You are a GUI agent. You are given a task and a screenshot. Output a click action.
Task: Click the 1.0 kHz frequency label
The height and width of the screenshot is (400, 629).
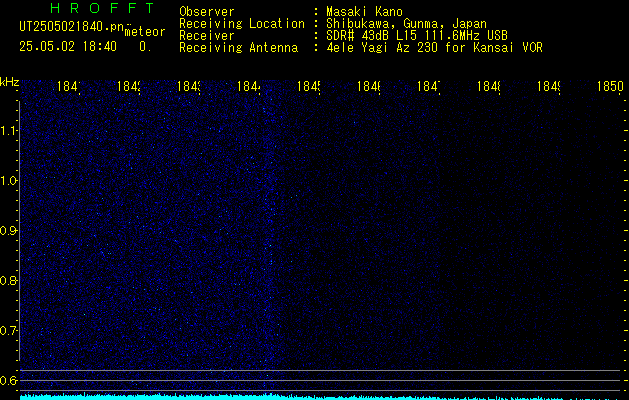(x=8, y=181)
